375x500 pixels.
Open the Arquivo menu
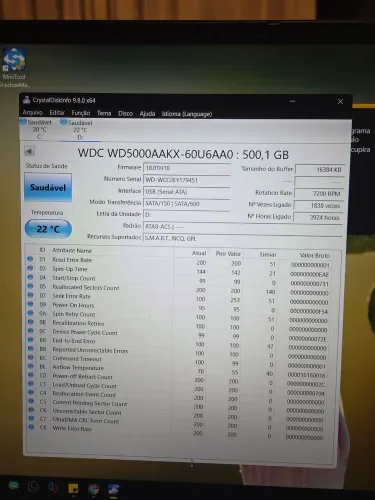[33, 113]
